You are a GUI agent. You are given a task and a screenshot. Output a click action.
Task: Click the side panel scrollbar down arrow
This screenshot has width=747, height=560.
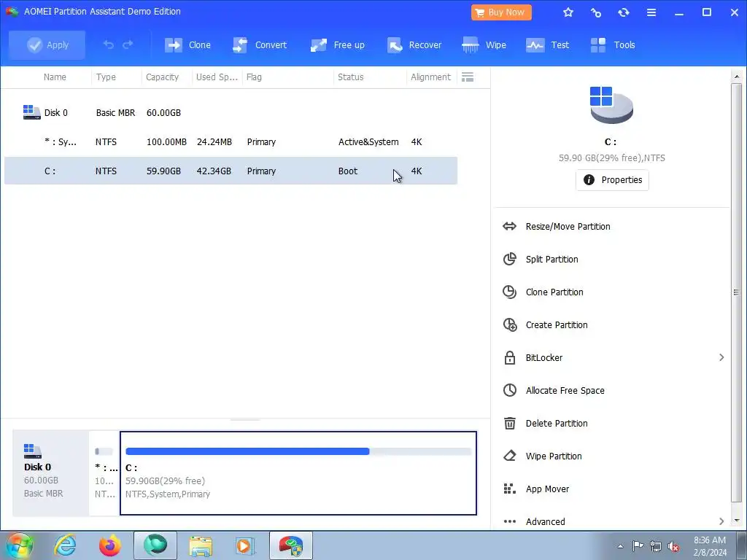coord(737,521)
